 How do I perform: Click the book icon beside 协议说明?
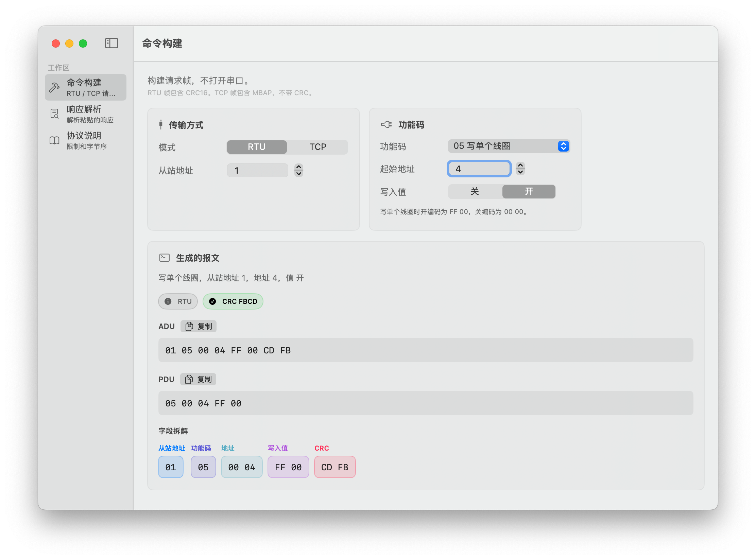click(54, 140)
